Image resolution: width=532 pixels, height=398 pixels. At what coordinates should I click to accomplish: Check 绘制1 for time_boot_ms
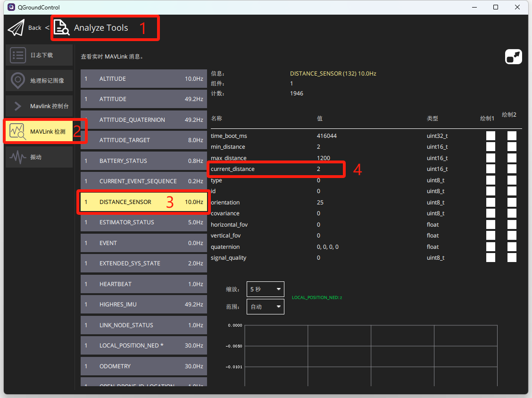pos(490,136)
